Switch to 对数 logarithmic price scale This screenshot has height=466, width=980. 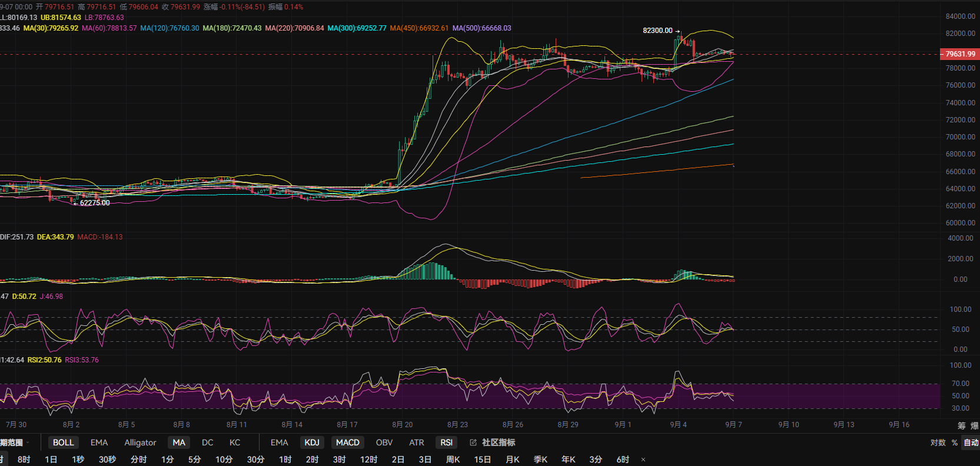click(x=938, y=442)
